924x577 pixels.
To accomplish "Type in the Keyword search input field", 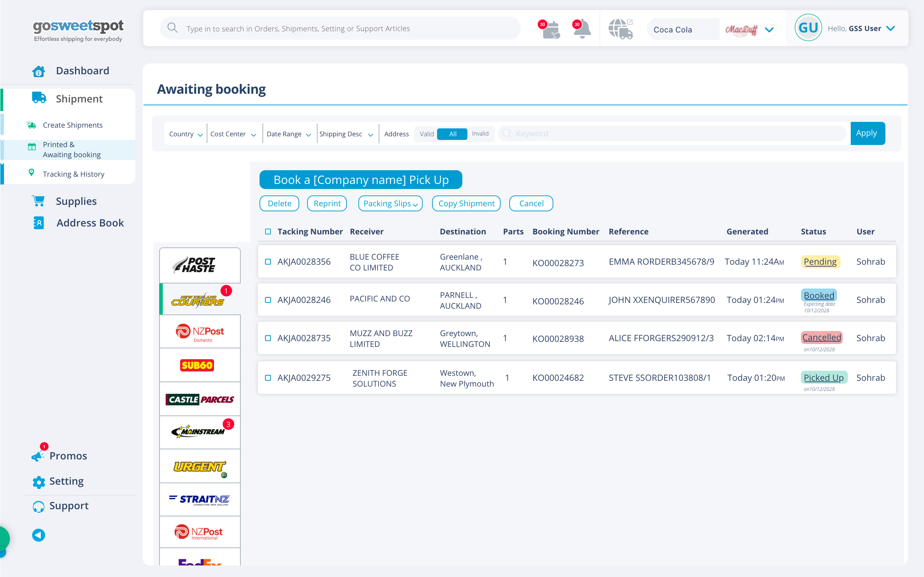I will [672, 133].
